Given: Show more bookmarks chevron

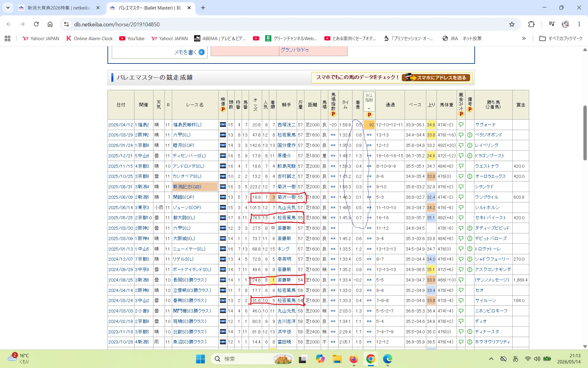Looking at the screenshot, I should pyautogui.click(x=524, y=38).
